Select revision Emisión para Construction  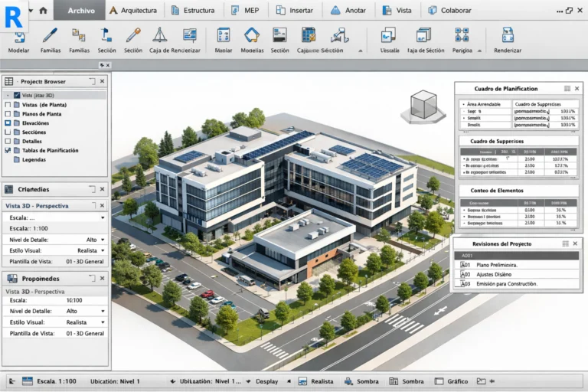point(517,284)
